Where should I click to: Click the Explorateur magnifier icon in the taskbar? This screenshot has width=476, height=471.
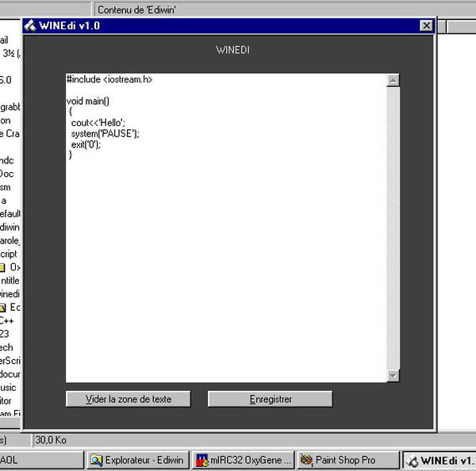97,461
